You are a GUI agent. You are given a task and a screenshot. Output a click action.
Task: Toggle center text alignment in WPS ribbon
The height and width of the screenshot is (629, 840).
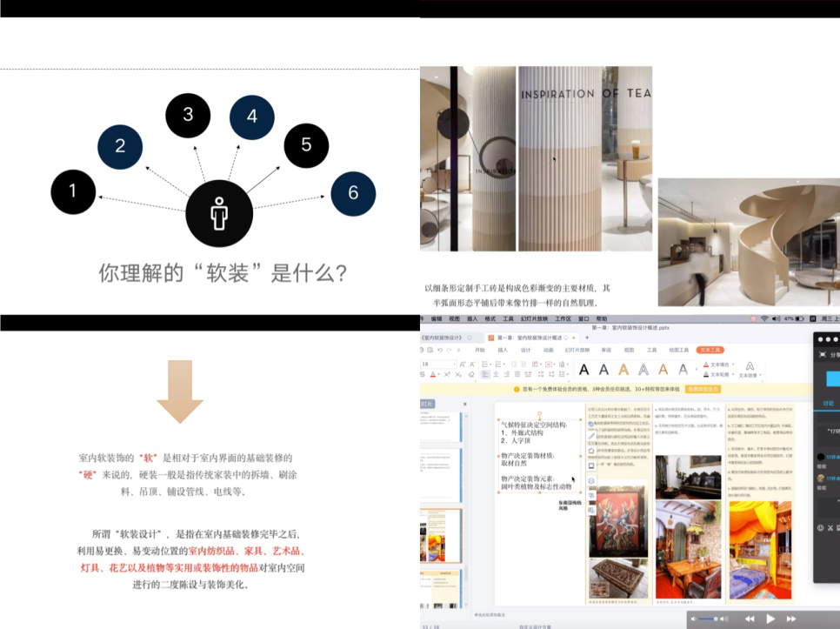(496, 374)
